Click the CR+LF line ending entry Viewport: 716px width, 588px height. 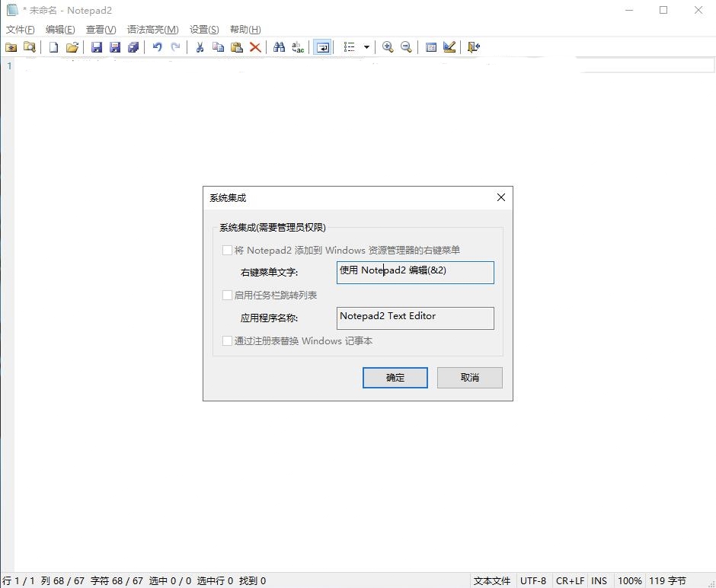570,580
